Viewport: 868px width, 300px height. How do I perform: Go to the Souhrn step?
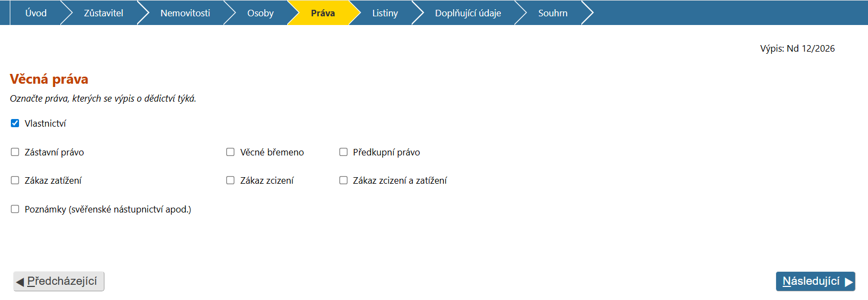tap(553, 13)
